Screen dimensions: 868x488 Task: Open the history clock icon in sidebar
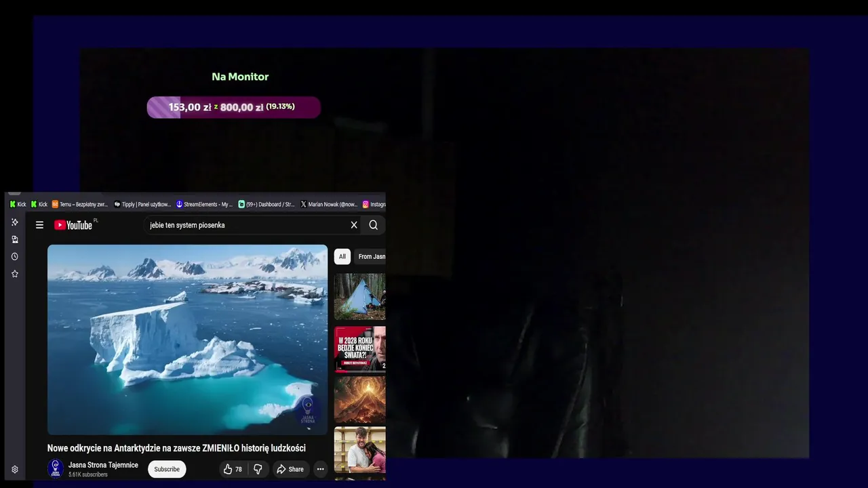click(x=15, y=257)
